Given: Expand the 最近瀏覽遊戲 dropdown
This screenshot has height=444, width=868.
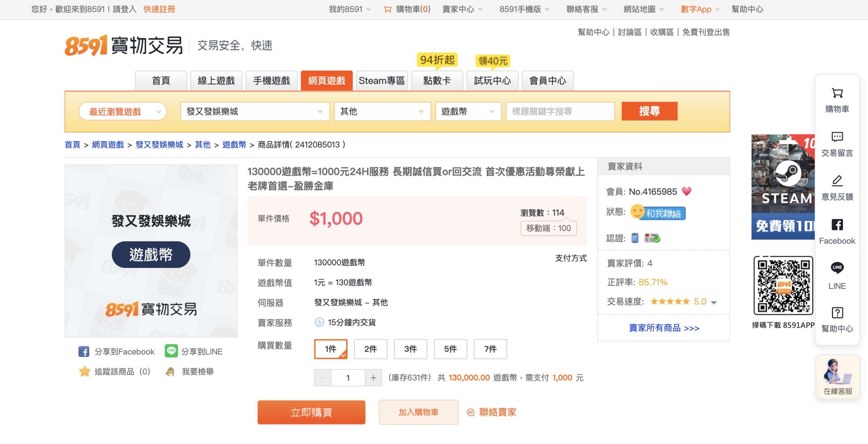Looking at the screenshot, I should [123, 112].
